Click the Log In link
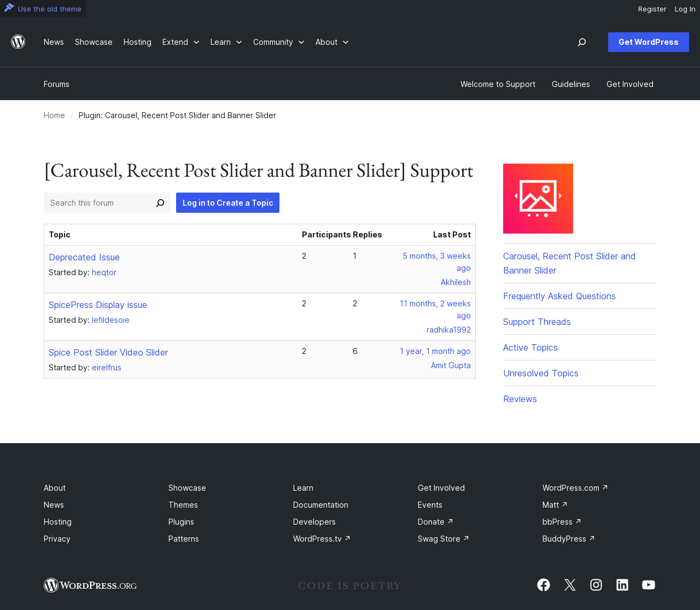Viewport: 700px width, 610px height. click(685, 9)
